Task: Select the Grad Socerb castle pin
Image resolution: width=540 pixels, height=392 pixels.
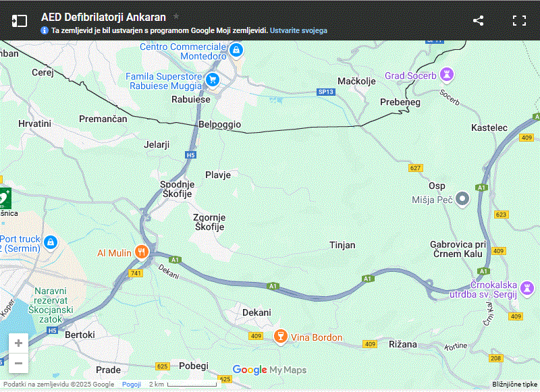Action: tap(447, 75)
